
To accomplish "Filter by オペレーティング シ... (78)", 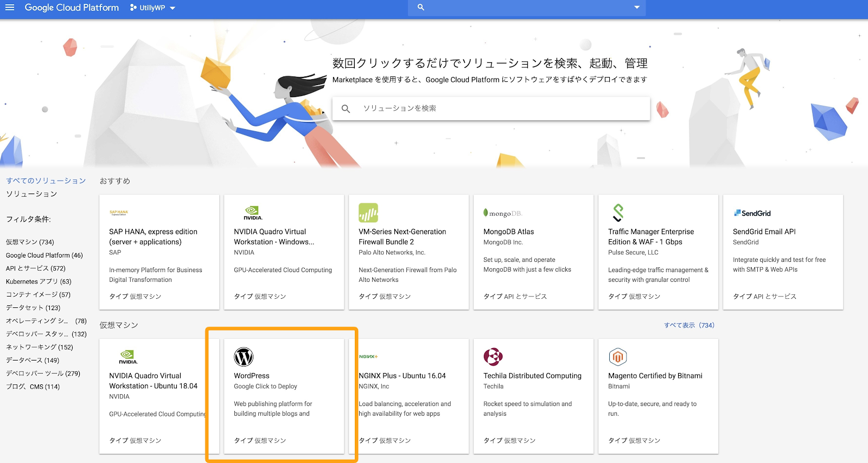I will click(x=46, y=321).
